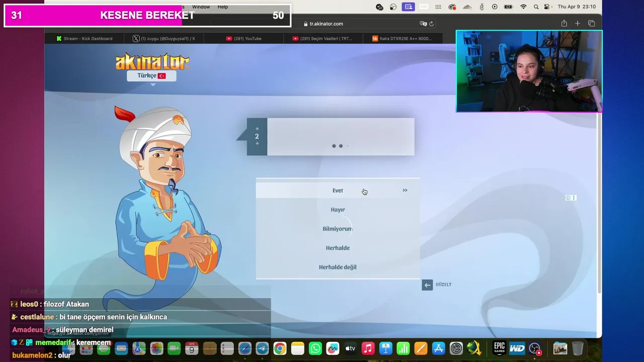This screenshot has width=644, height=362.
Task: Click the date and time display
Action: [577, 7]
